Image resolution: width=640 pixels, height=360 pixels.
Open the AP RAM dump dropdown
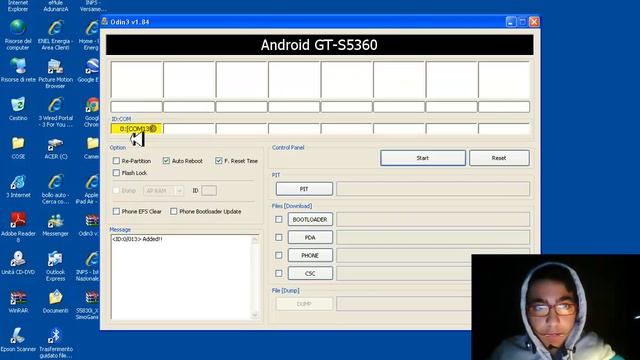[x=163, y=191]
